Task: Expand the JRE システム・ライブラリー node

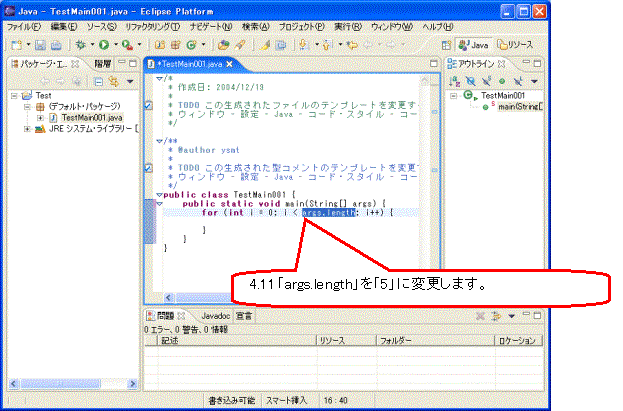Action: click(x=27, y=129)
